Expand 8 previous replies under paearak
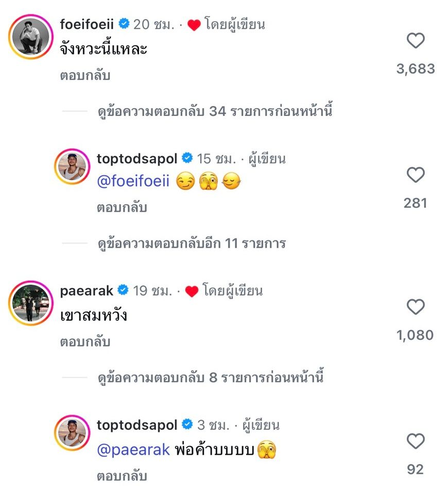Viewport: 448px width, 501px height. pos(211,378)
